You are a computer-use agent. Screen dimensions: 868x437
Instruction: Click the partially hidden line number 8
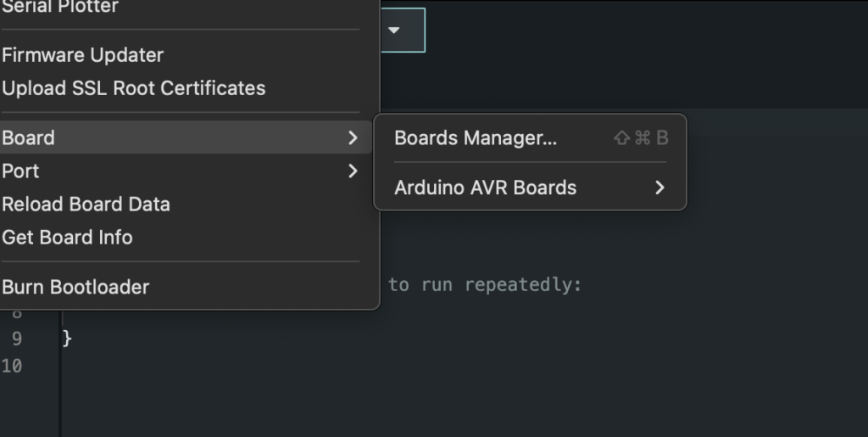coord(17,315)
